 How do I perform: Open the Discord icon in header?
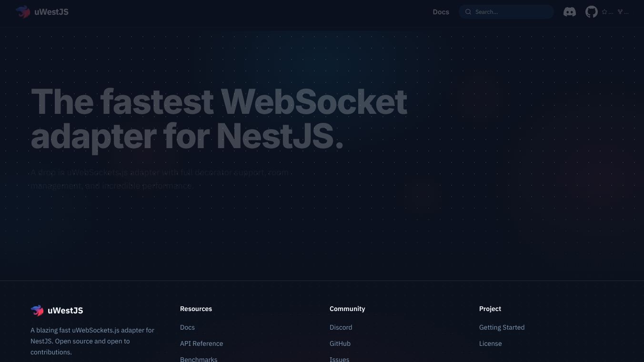tap(570, 12)
